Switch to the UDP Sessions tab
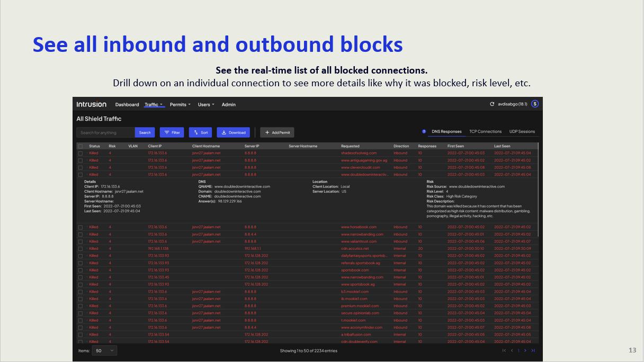The width and height of the screenshot is (644, 362). coord(522,132)
